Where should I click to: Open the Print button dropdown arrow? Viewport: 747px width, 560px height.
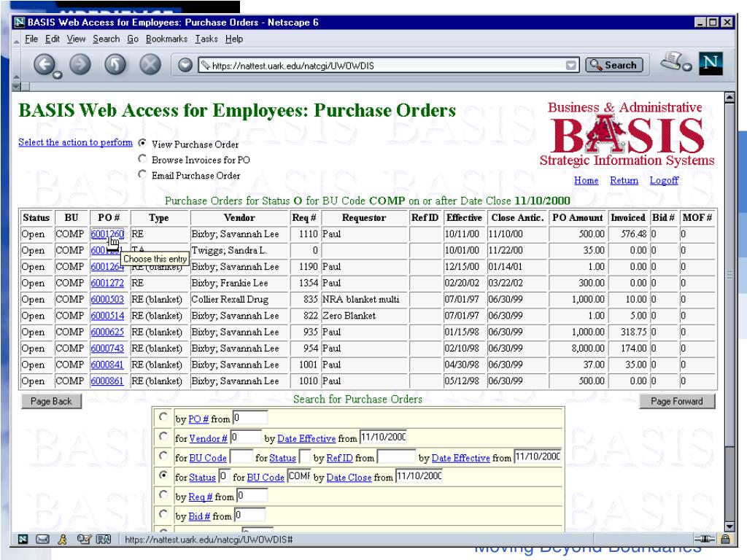pyautogui.click(x=687, y=66)
